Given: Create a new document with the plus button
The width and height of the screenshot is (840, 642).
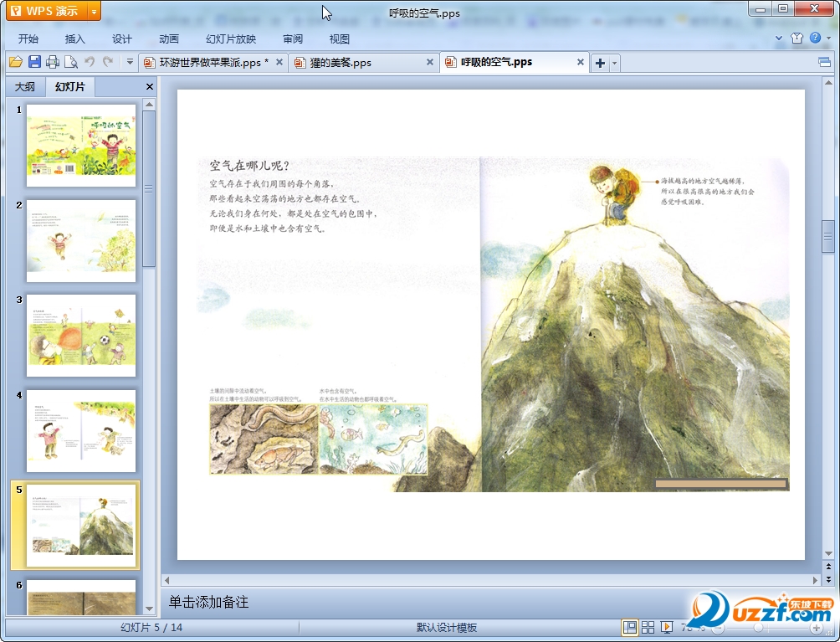Looking at the screenshot, I should click(600, 63).
